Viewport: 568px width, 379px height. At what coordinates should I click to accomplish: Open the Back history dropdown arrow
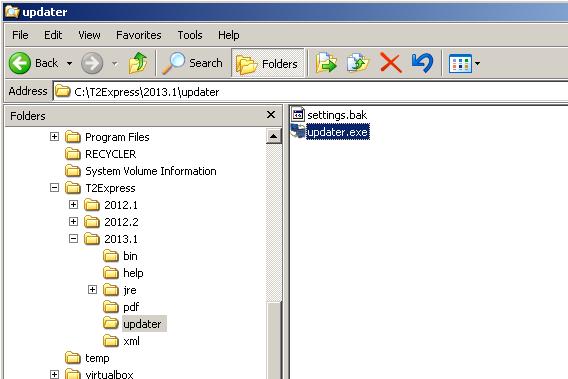click(69, 63)
